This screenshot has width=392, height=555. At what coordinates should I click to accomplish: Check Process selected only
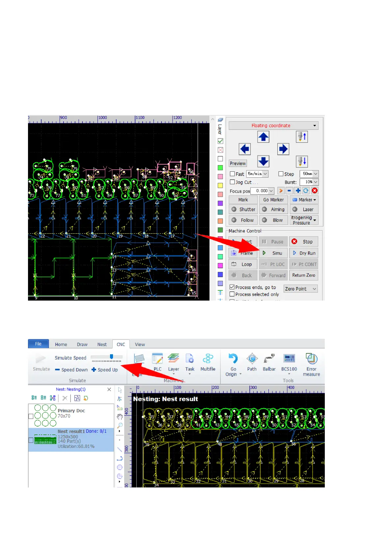pyautogui.click(x=232, y=294)
